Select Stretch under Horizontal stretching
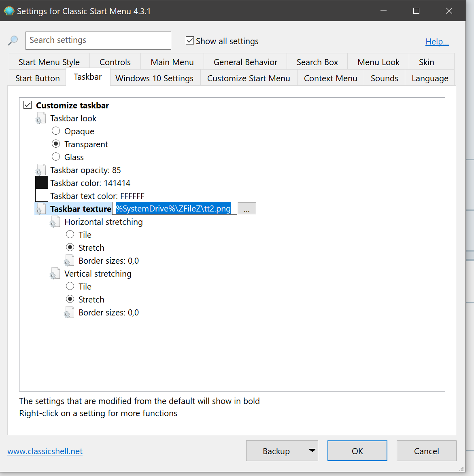This screenshot has height=476, width=474. coord(70,247)
